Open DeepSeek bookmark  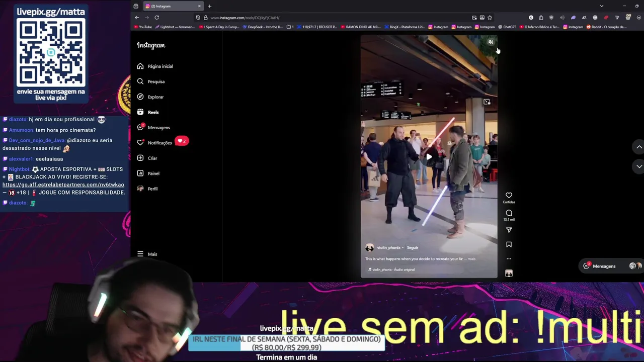point(263,27)
